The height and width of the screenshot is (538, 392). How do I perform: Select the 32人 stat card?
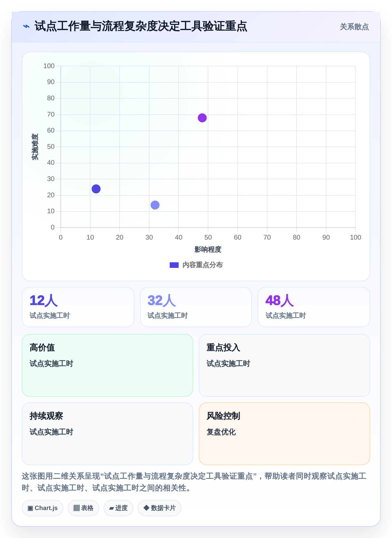[196, 307]
